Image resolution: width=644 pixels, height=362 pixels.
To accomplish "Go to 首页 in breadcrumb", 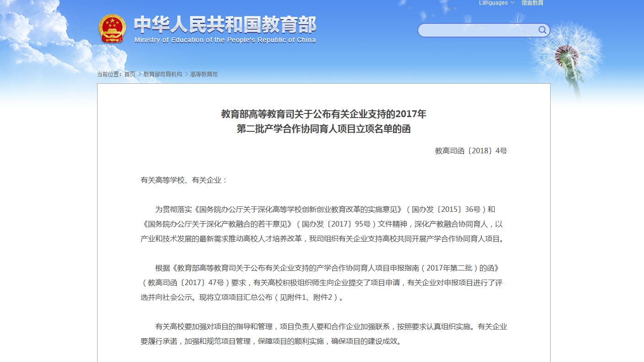I will (x=130, y=74).
